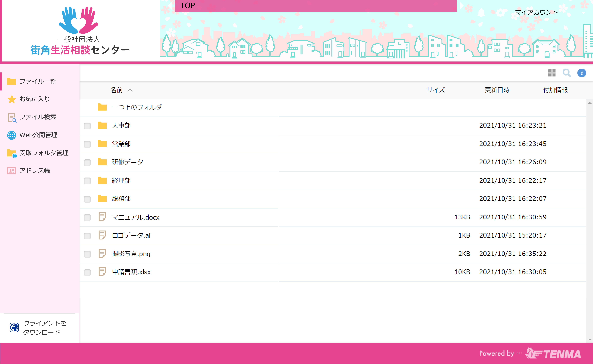593x364 pixels.
Task: Click the TOP breadcrumb
Action: tap(187, 6)
